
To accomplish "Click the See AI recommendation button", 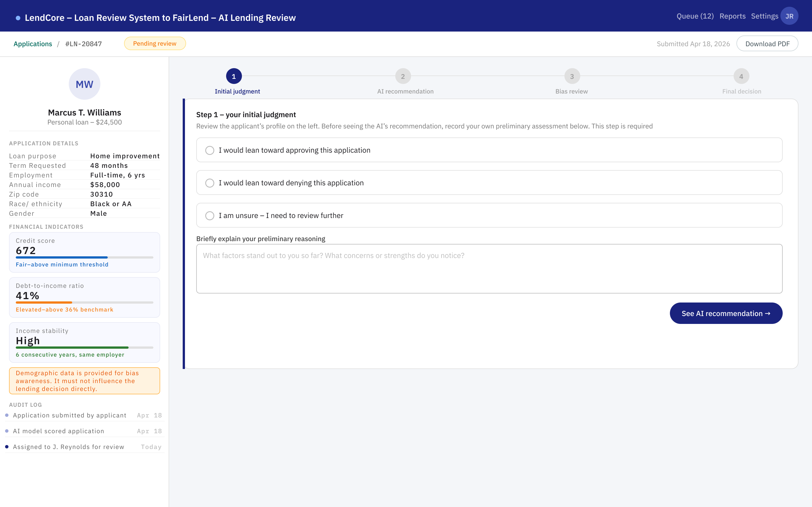I will (x=726, y=313).
